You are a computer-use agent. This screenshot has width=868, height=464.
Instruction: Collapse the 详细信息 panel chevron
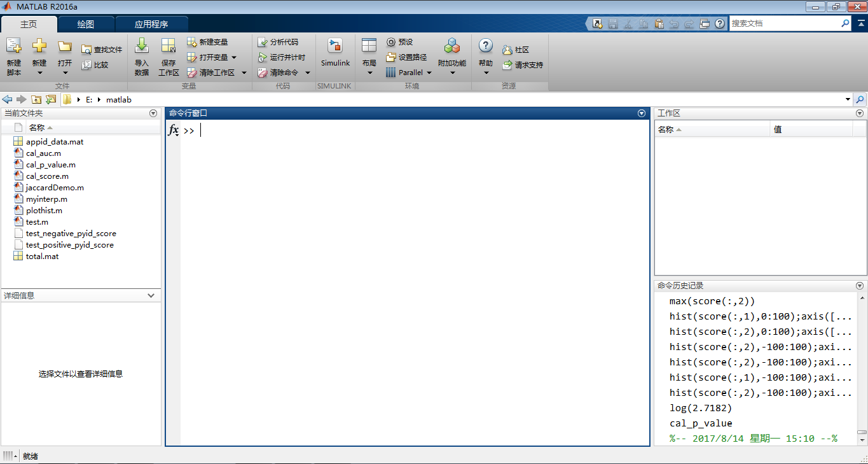pos(151,295)
